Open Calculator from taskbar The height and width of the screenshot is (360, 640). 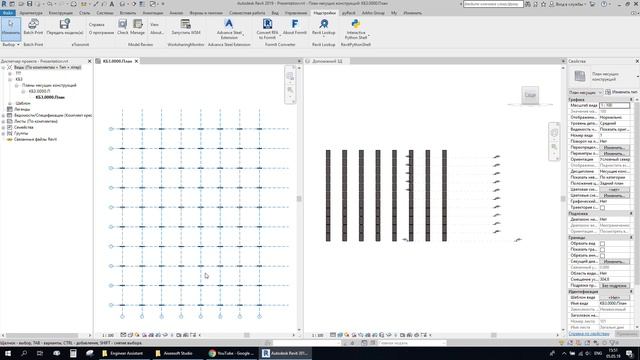(x=73, y=353)
